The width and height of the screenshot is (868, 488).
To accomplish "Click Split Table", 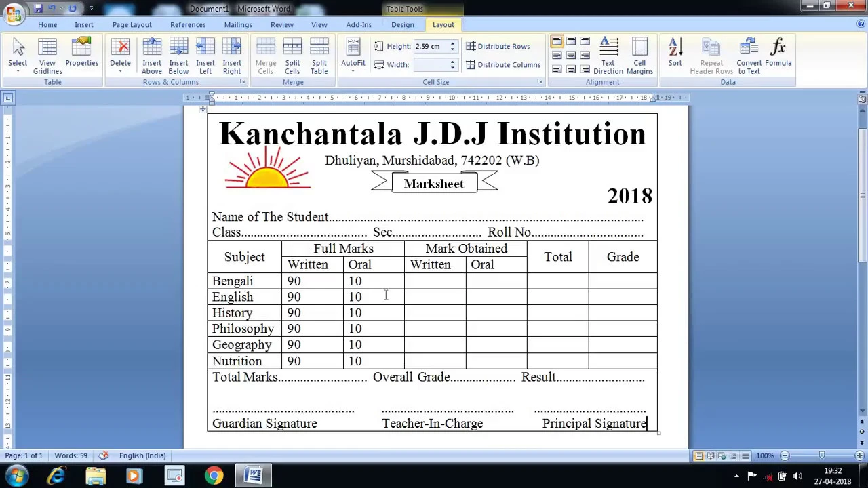I will coord(319,56).
